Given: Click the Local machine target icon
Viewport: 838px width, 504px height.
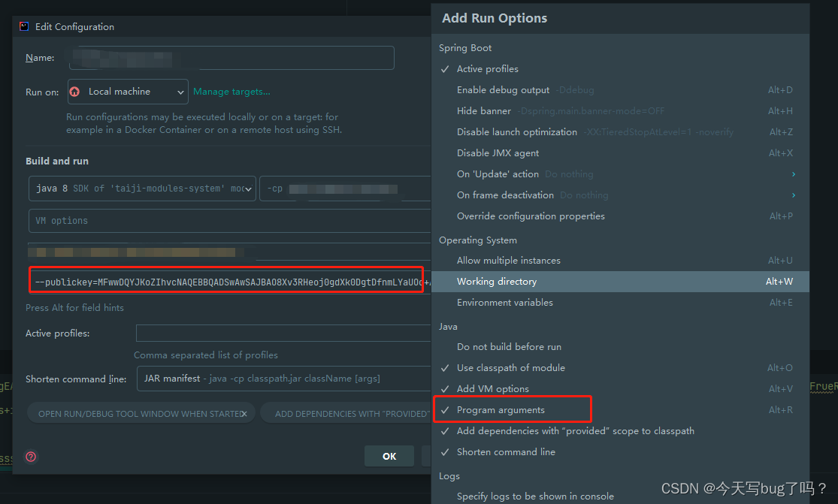Looking at the screenshot, I should [x=75, y=92].
